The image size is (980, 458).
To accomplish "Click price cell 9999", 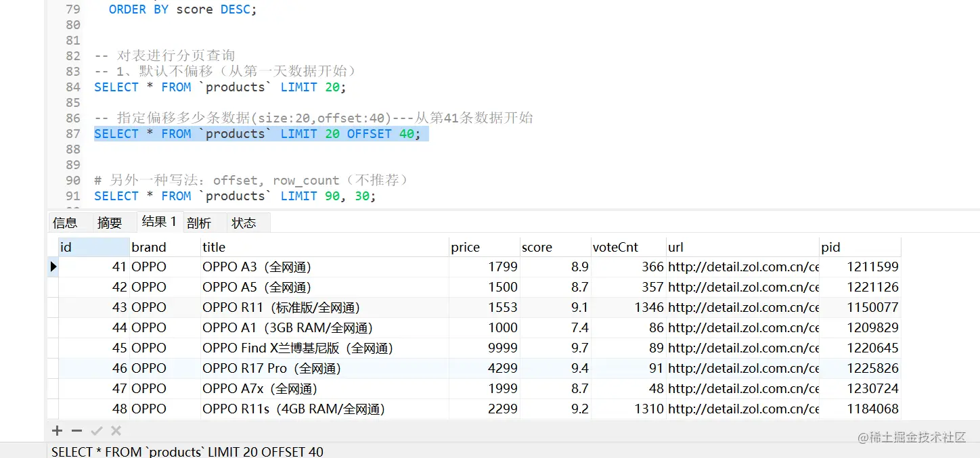I will point(485,348).
